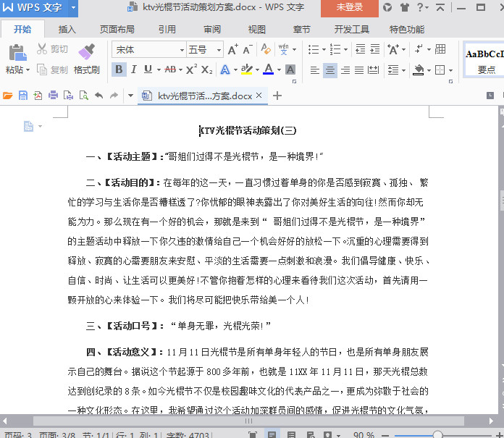Decrease font size with the shrink font icon
The image size is (504, 438).
coord(248,49)
